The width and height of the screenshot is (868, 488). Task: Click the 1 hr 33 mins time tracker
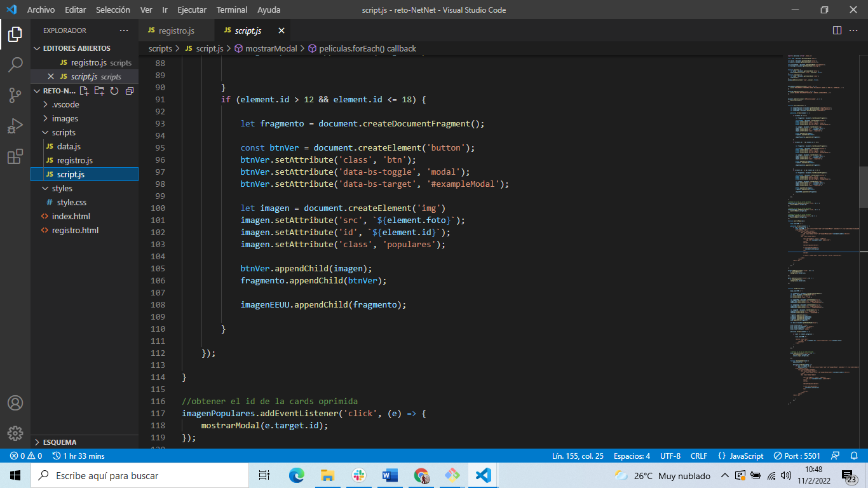pyautogui.click(x=79, y=456)
